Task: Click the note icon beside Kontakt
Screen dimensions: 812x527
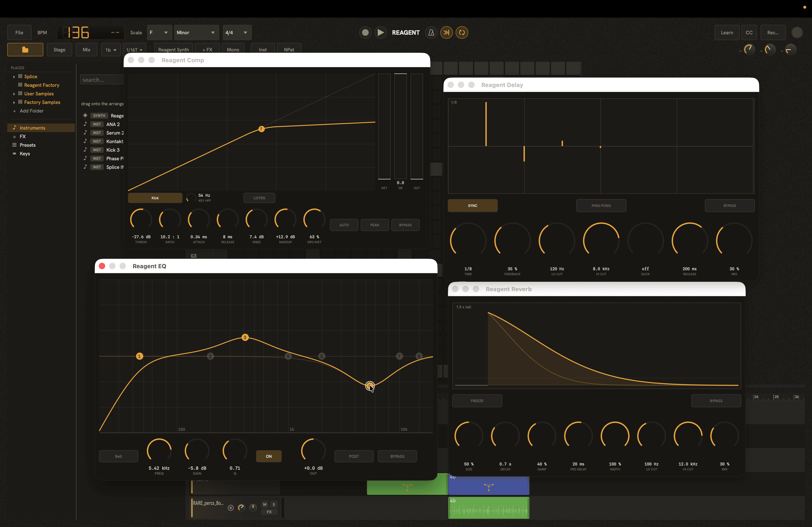Action: (x=85, y=141)
